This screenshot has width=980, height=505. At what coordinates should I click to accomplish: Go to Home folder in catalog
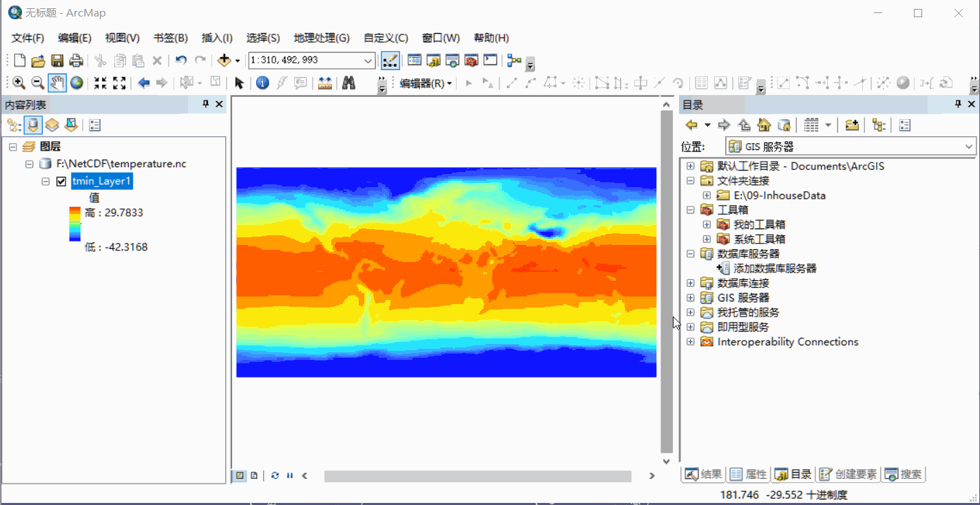pyautogui.click(x=764, y=125)
